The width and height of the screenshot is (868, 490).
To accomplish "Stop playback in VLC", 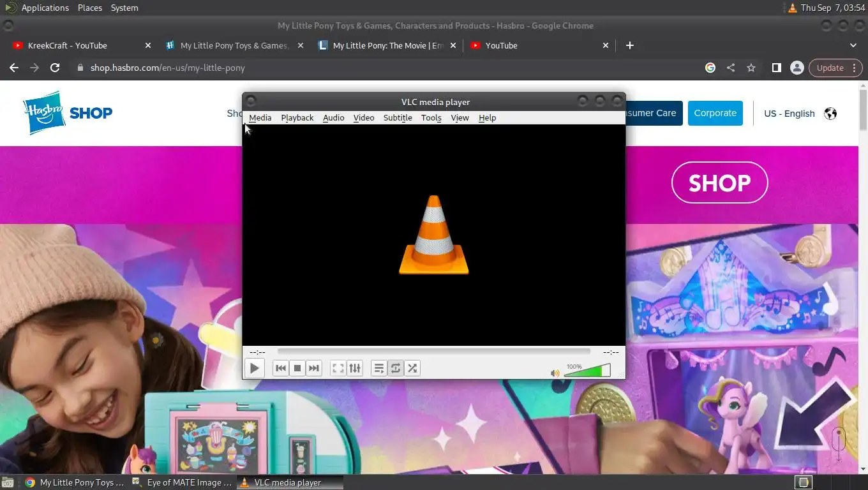I will pyautogui.click(x=297, y=368).
